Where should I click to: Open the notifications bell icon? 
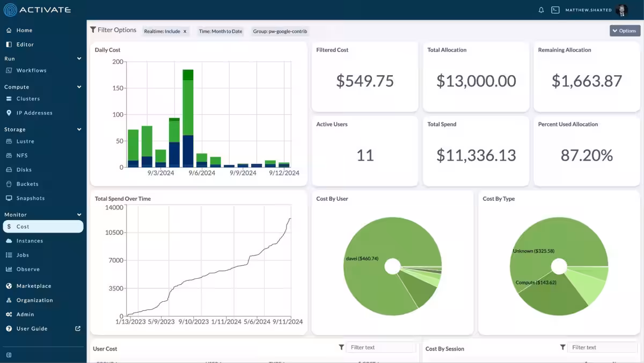541,10
